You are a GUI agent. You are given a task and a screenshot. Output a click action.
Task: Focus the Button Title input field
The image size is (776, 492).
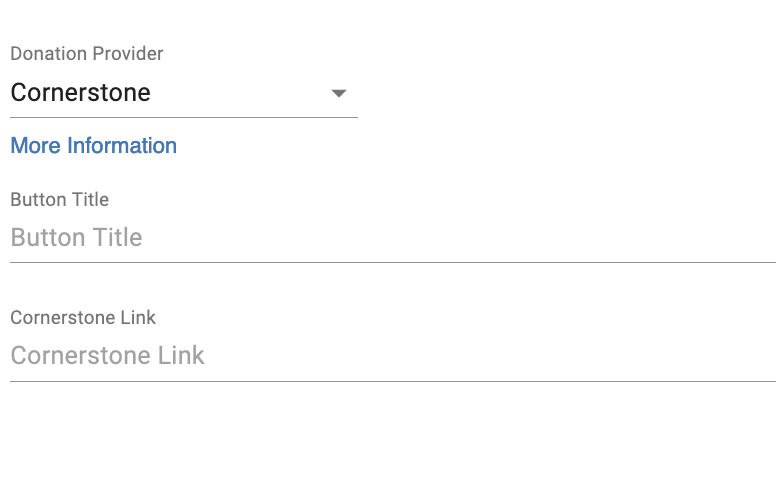pos(392,238)
